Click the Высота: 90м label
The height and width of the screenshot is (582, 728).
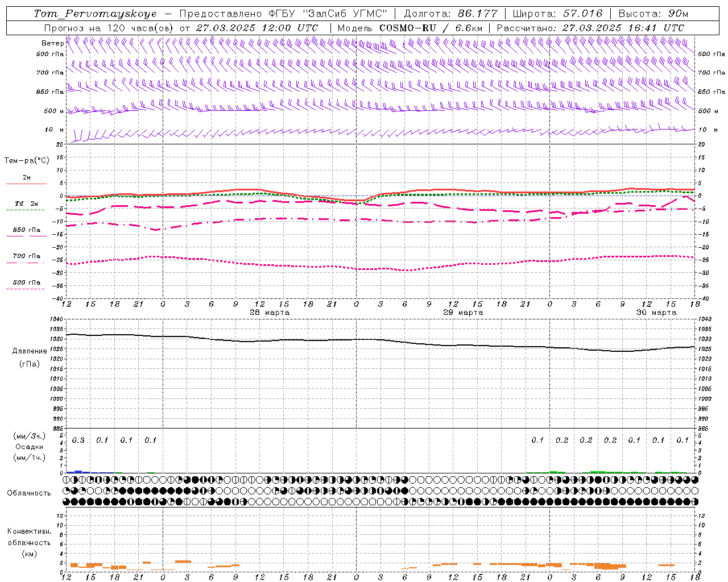(653, 14)
